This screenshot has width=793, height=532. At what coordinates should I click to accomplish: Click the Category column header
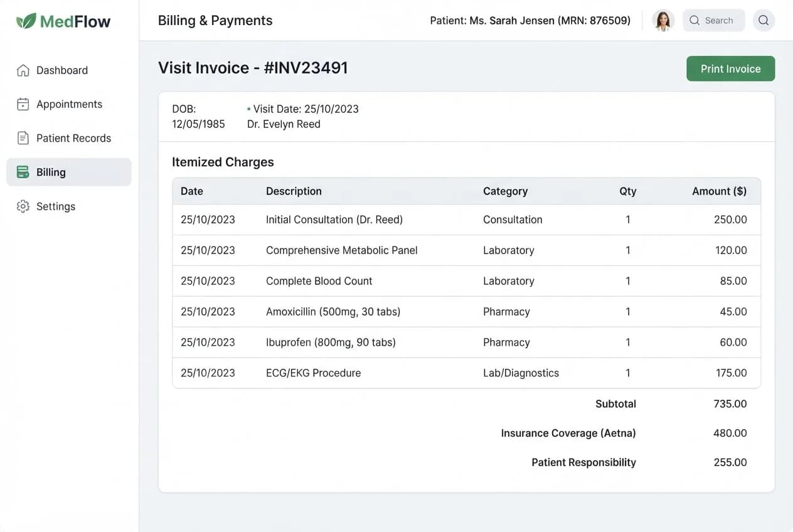coord(505,191)
